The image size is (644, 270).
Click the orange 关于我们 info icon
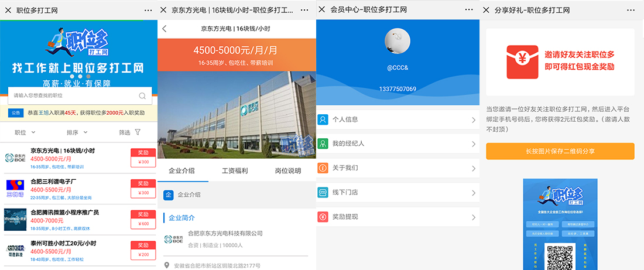pos(323,168)
